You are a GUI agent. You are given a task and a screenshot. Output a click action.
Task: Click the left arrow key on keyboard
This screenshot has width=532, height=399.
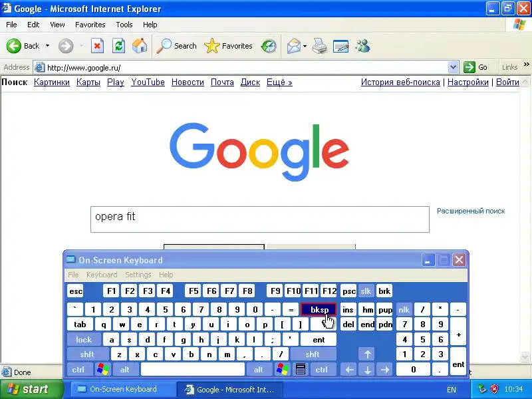pos(350,369)
